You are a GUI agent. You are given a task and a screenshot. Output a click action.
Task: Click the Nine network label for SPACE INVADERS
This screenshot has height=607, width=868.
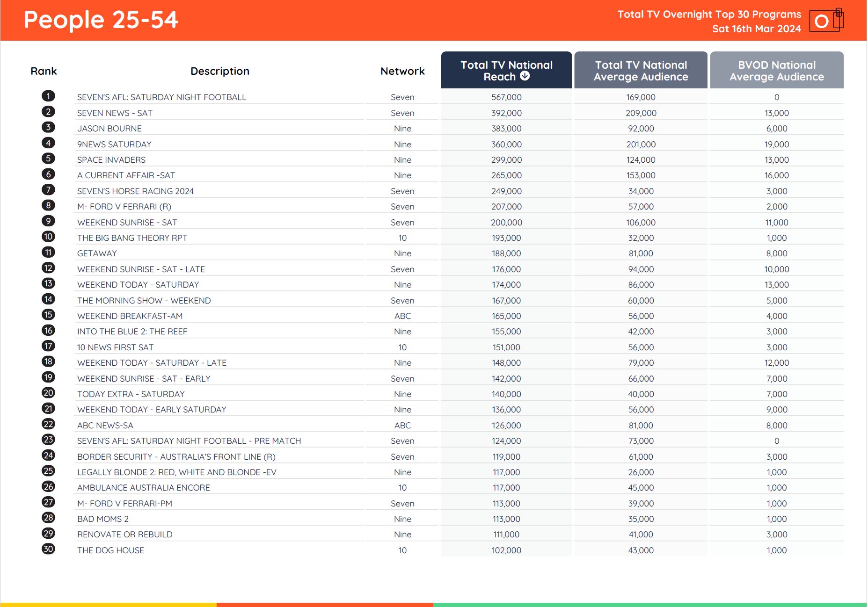coord(402,159)
